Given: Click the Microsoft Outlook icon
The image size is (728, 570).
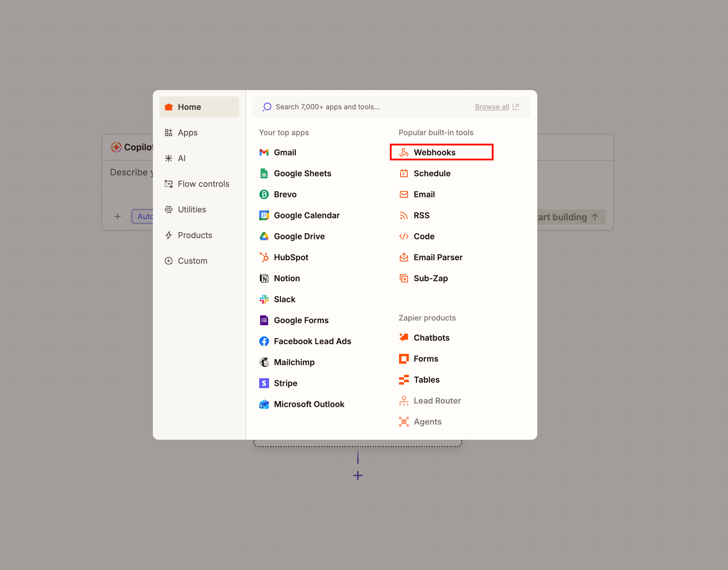Looking at the screenshot, I should [x=264, y=404].
